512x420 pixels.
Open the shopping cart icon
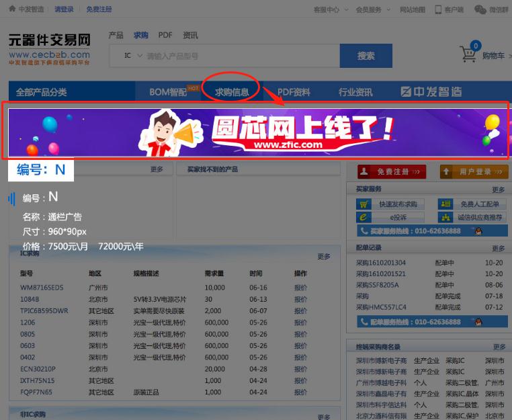click(x=468, y=54)
